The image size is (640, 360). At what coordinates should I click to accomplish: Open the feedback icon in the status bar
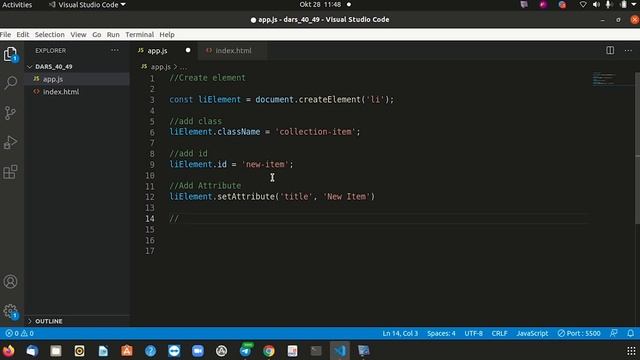pos(613,333)
